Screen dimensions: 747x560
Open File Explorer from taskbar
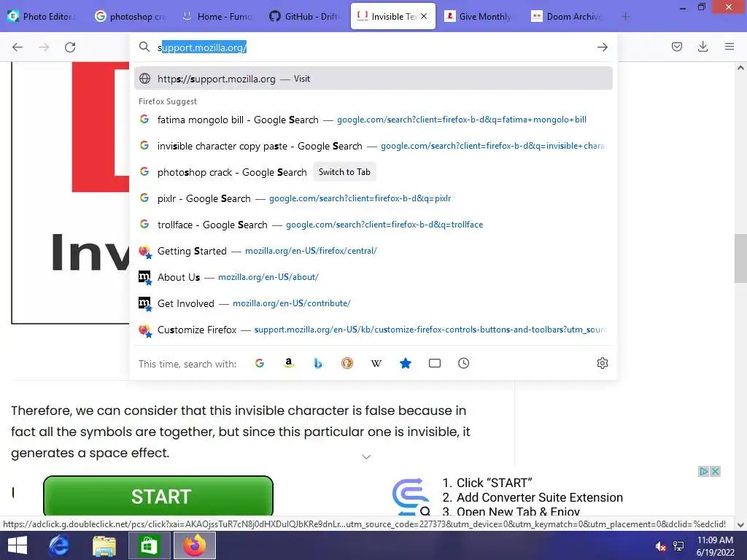(x=104, y=545)
